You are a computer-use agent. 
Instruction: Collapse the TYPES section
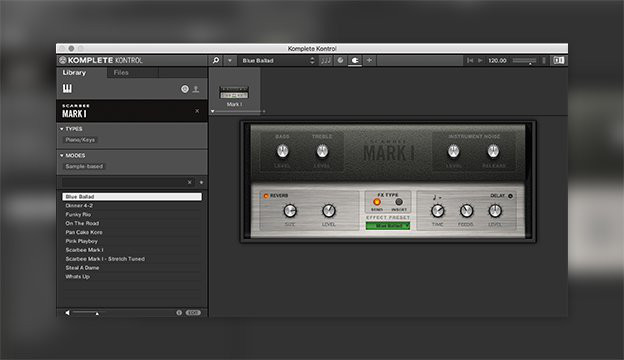pos(62,129)
